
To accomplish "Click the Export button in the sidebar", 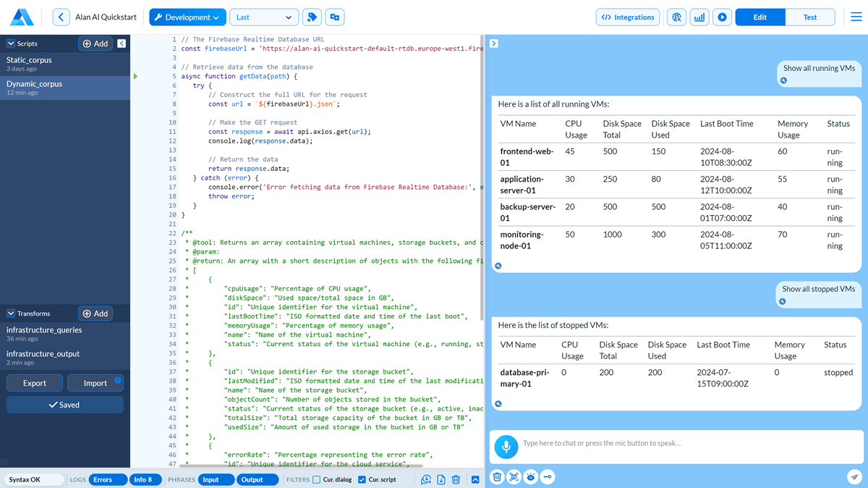I will [x=34, y=382].
